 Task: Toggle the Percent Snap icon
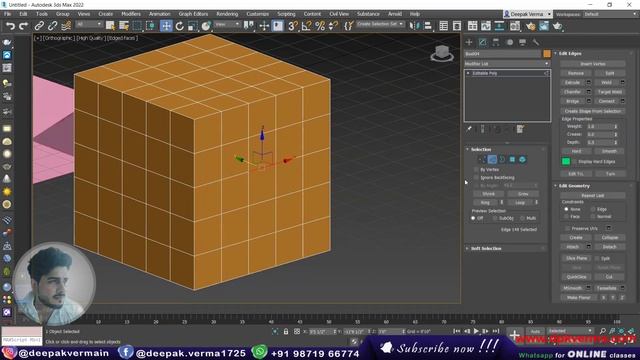pos(320,26)
